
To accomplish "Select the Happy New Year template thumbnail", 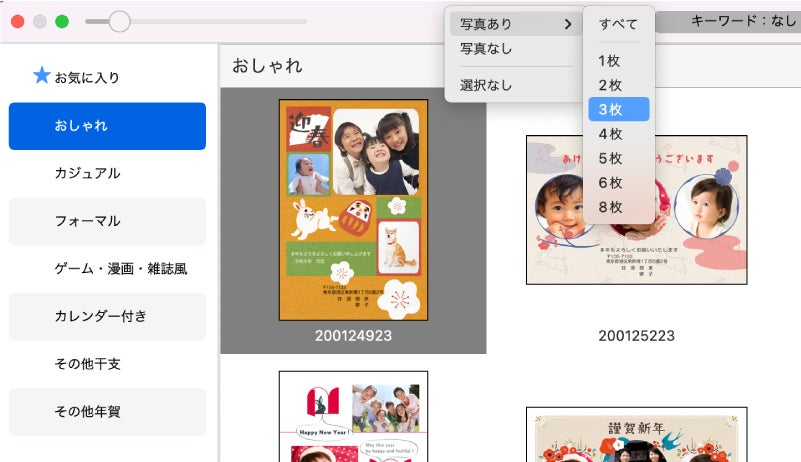I will point(354,417).
